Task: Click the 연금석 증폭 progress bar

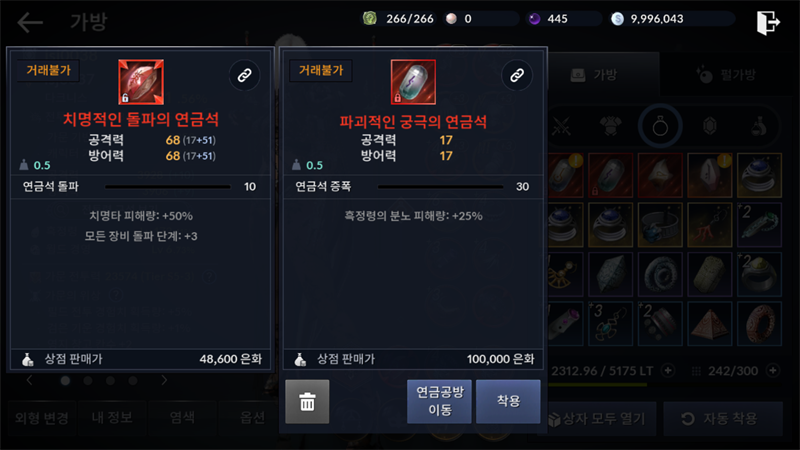Action: [x=440, y=187]
